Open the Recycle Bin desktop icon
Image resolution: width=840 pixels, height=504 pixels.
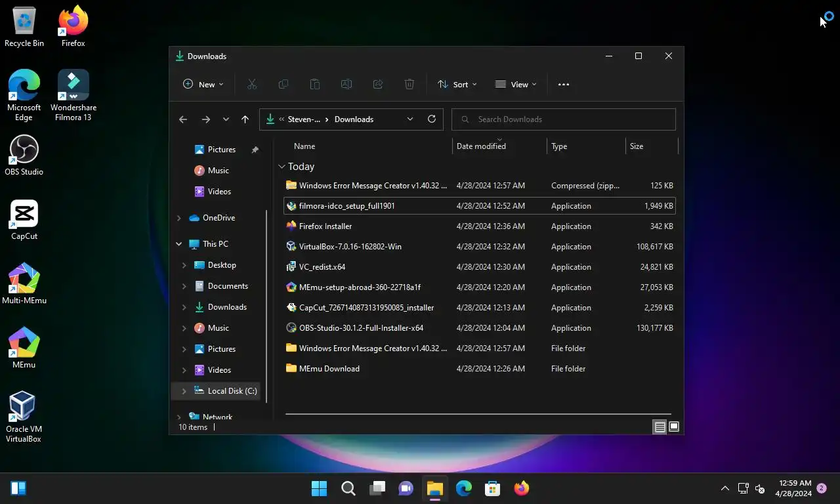coord(24,27)
